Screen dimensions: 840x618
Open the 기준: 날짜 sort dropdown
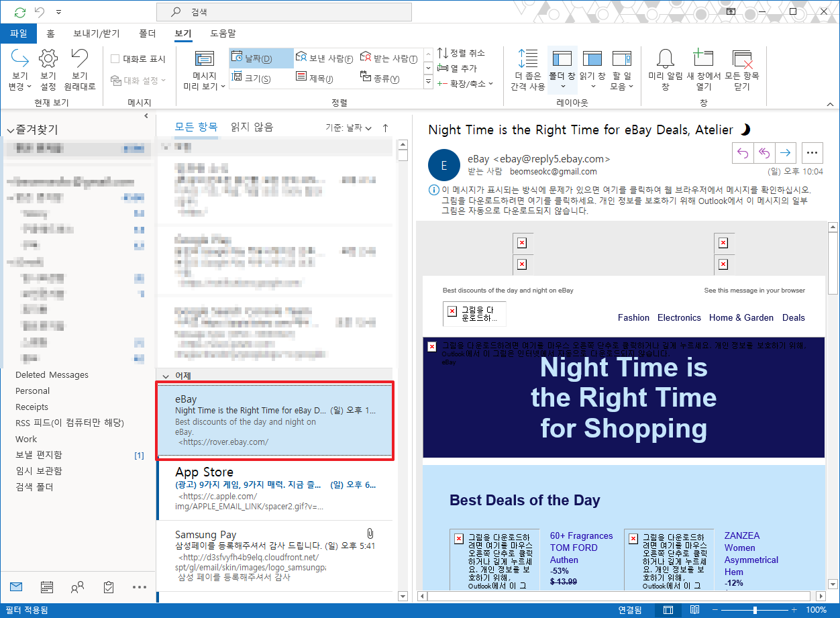349,127
